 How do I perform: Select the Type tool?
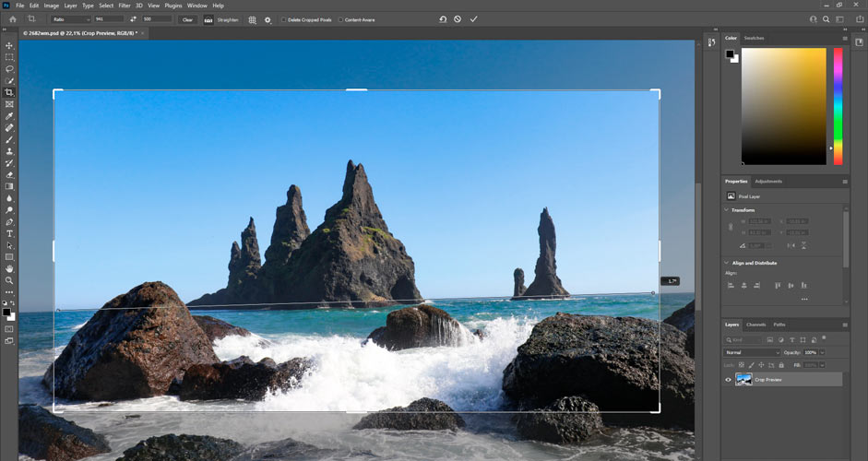click(x=9, y=233)
